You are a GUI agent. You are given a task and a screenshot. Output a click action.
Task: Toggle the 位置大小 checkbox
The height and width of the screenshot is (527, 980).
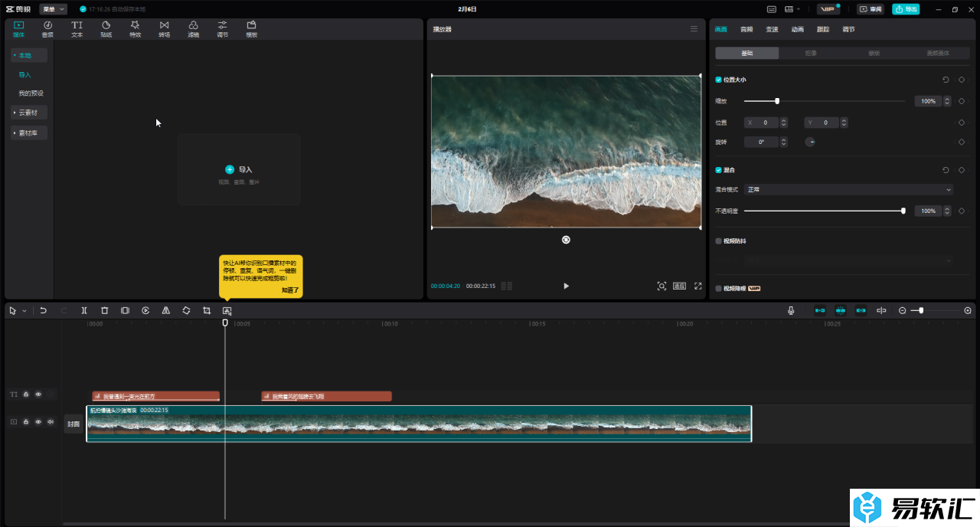718,80
